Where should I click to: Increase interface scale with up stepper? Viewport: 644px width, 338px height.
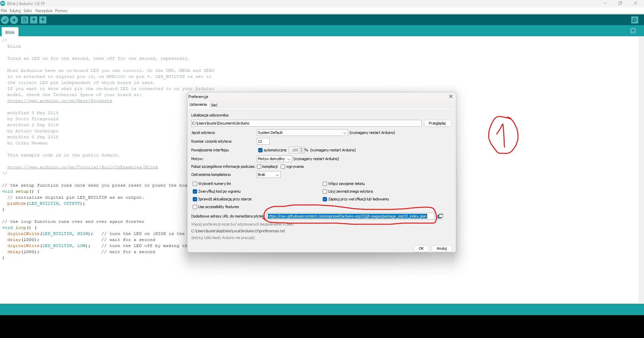coord(301,149)
